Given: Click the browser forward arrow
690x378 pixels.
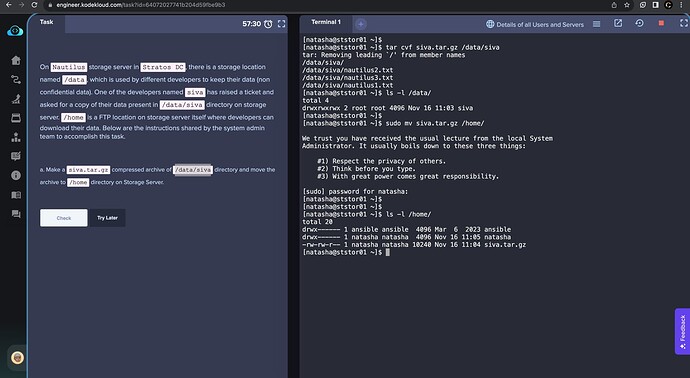Looking at the screenshot, I should point(21,5).
